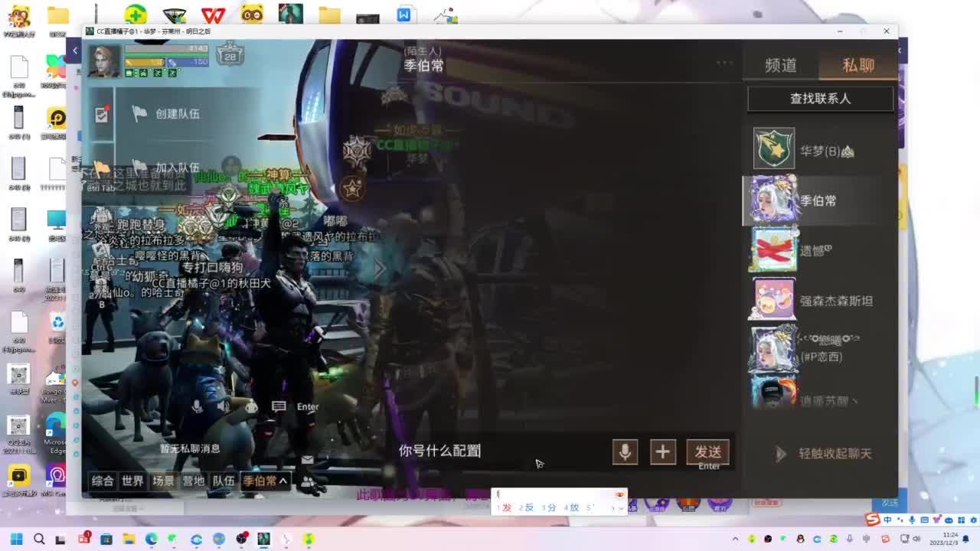Open the 华梦(8) group chat avatar
Viewport: 980px width, 551px height.
[774, 148]
